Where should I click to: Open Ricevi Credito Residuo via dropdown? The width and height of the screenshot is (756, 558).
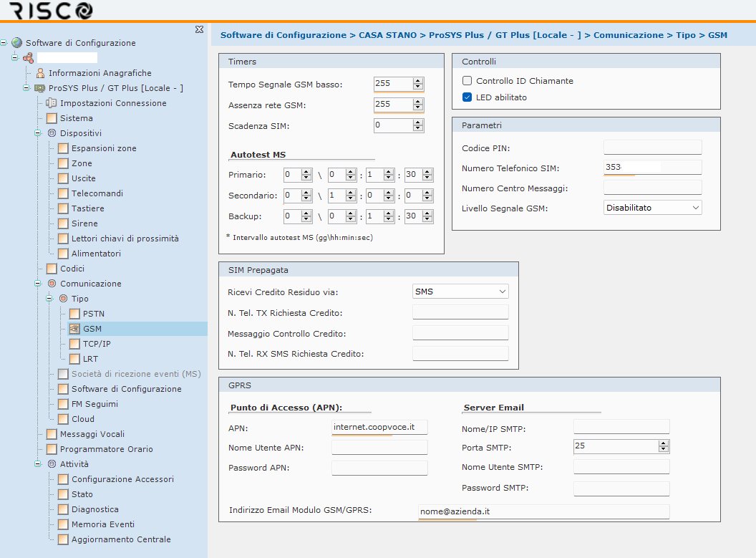[x=460, y=292]
